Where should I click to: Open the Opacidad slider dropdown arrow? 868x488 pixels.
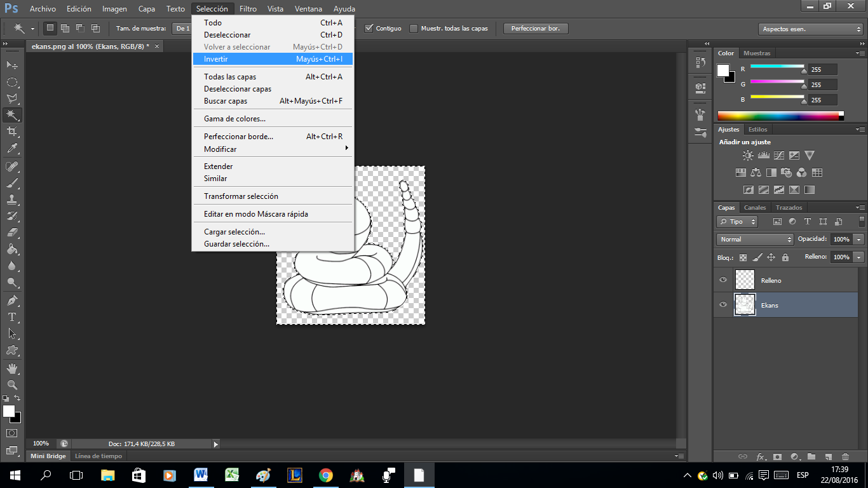859,240
